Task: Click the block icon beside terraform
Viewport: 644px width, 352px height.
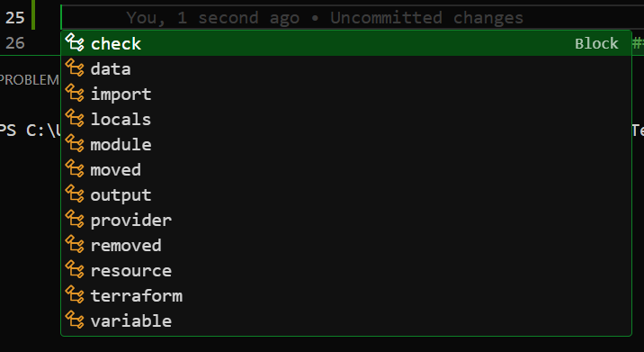Action: point(75,295)
